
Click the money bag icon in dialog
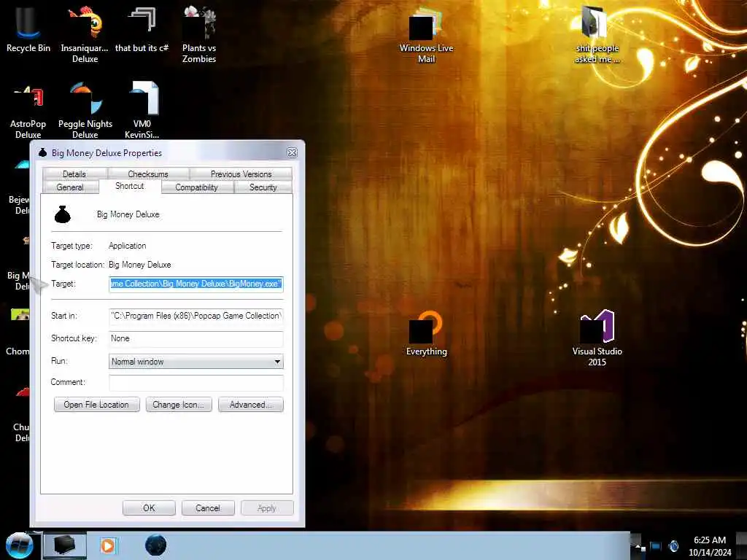[x=63, y=215]
